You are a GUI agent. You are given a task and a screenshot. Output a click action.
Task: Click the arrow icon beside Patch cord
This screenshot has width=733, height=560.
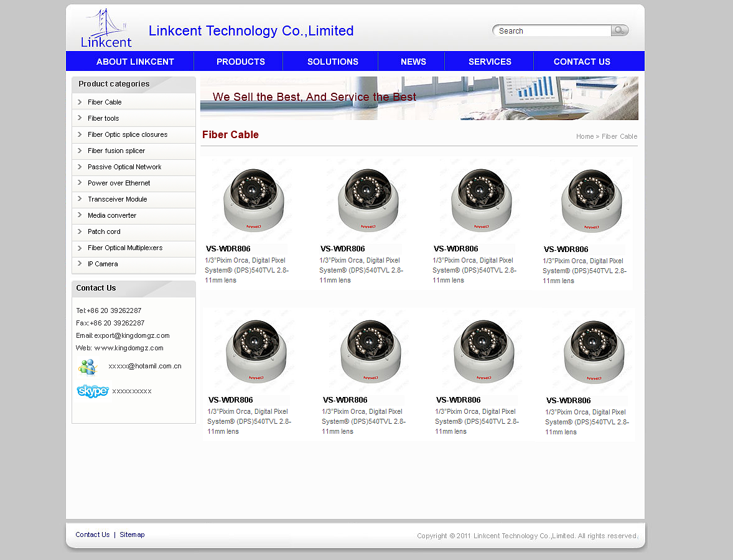pos(80,231)
